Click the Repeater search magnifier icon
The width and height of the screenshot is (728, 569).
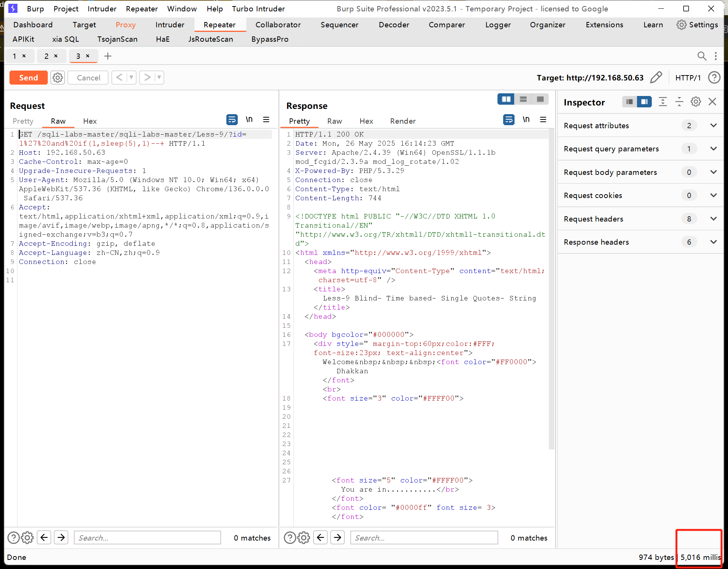702,56
